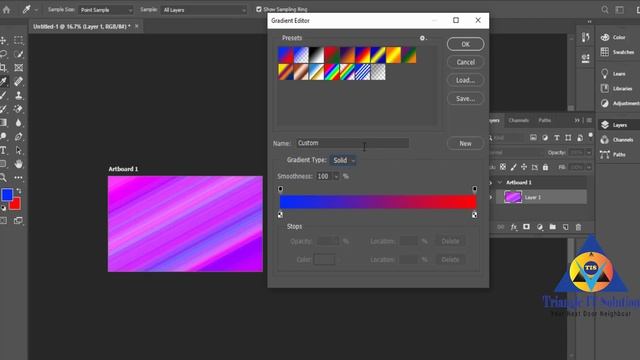Click Cancel in Gradient Editor
This screenshot has height=360, width=640.
tap(465, 62)
